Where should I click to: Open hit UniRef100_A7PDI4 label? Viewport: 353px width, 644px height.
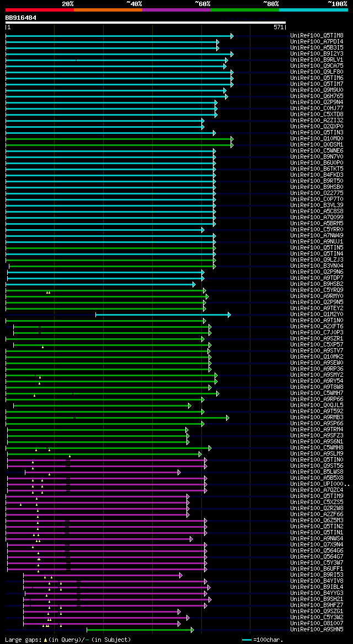(317, 42)
